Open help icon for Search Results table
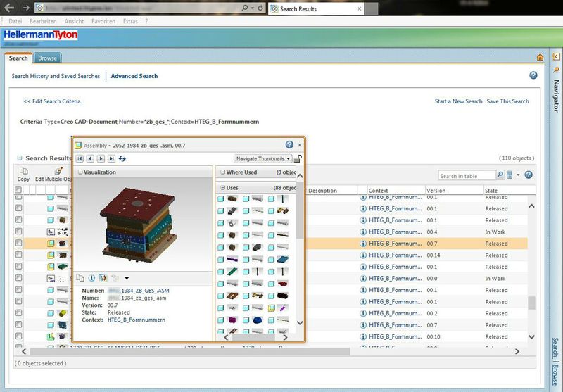This screenshot has width=563, height=392. coord(529,175)
